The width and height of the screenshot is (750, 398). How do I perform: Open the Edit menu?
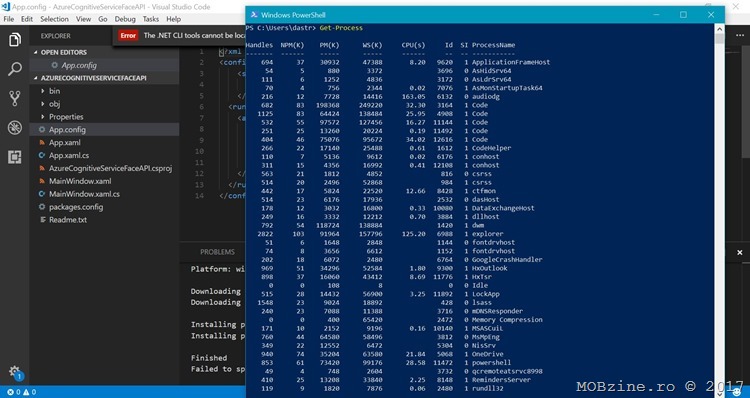(27, 19)
